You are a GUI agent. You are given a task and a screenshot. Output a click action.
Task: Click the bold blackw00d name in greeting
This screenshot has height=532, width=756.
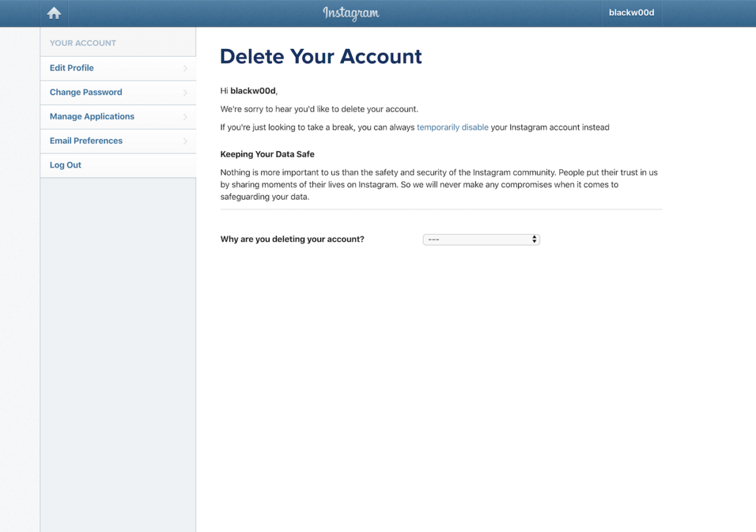(x=253, y=91)
